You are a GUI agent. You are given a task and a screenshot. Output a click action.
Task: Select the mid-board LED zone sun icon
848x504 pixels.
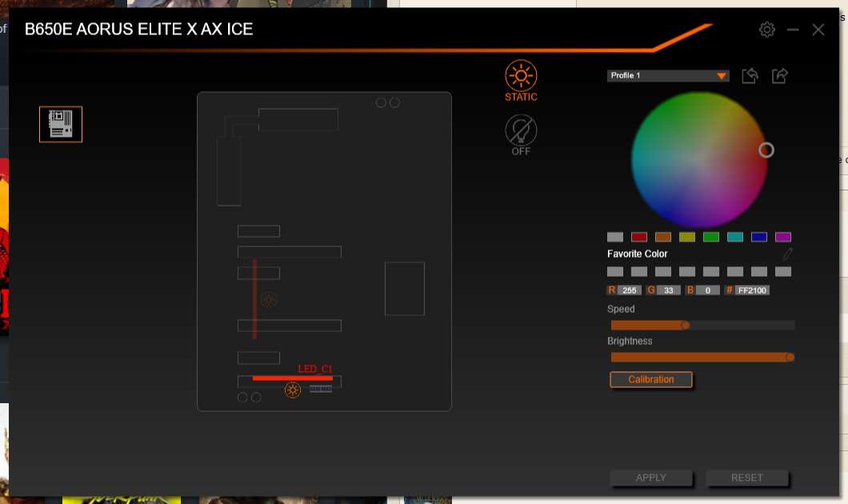pyautogui.click(x=269, y=299)
